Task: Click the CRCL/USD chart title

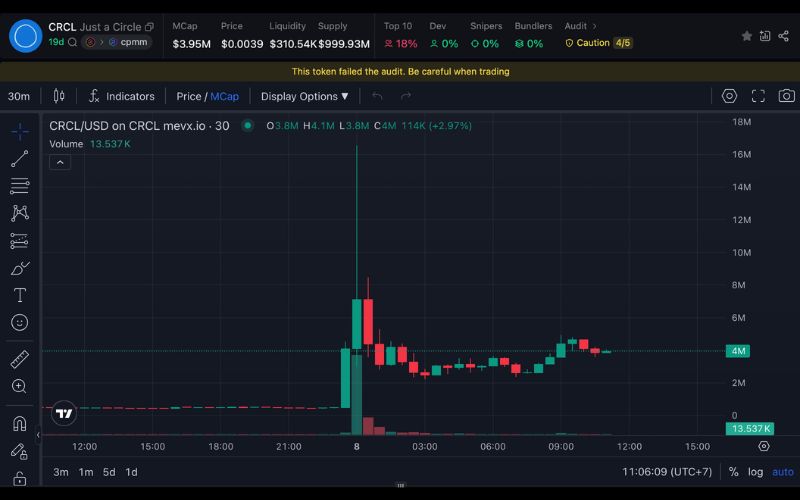Action: click(x=139, y=126)
